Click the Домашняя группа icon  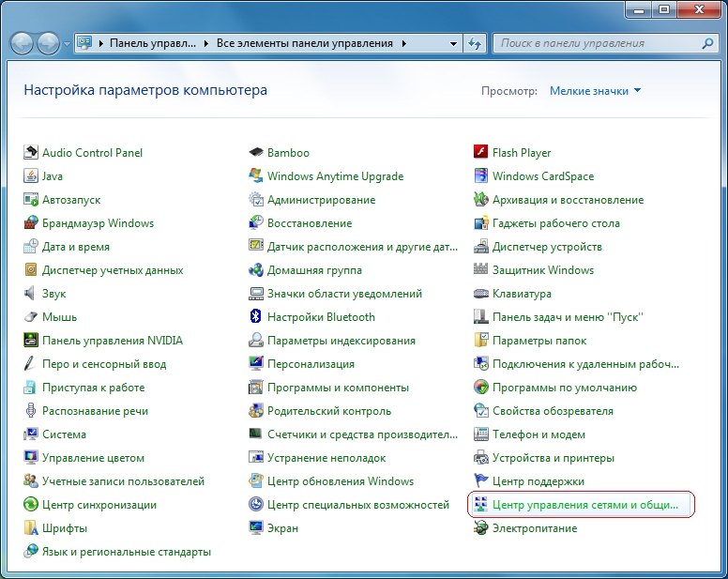pyautogui.click(x=256, y=269)
